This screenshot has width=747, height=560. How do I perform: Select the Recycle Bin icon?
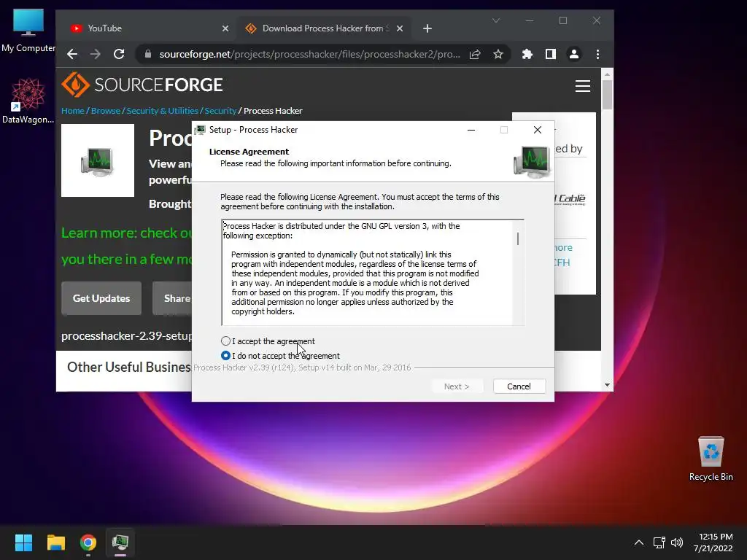click(x=711, y=458)
